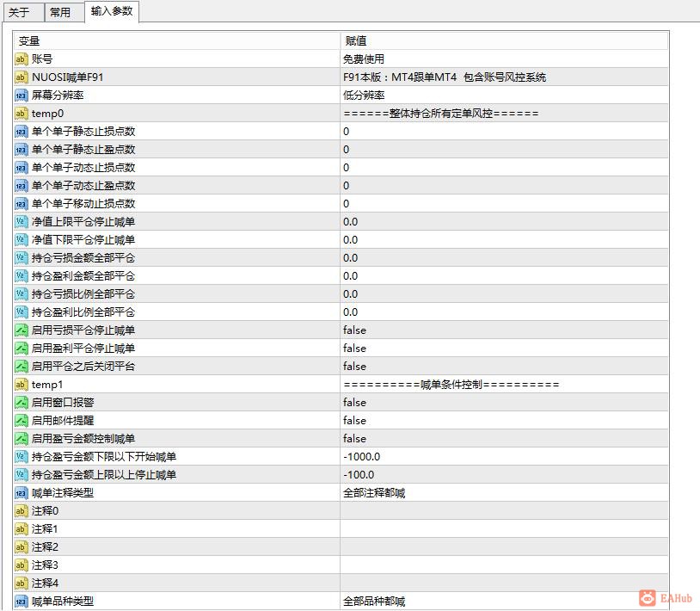This screenshot has height=611, width=700.
Task: Edit the empty value of 注释3
Action: tap(504, 565)
